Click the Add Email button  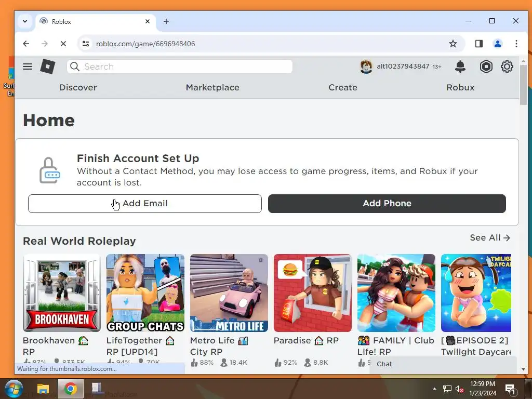pos(145,204)
